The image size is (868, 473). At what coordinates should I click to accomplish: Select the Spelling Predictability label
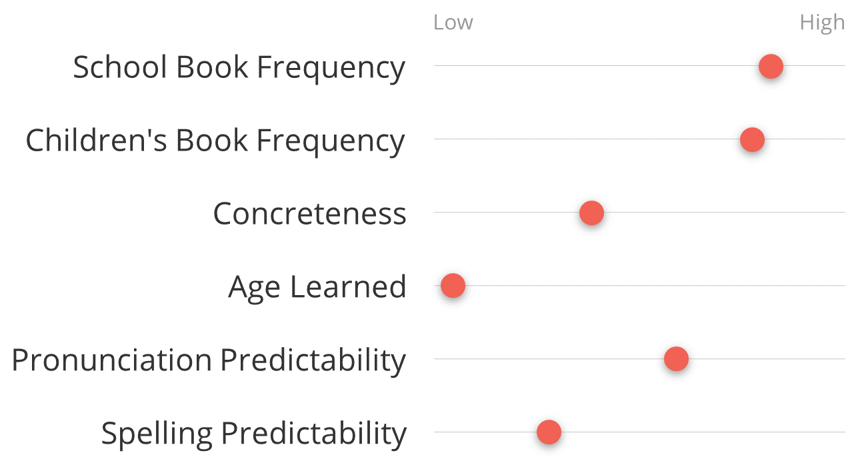click(253, 434)
